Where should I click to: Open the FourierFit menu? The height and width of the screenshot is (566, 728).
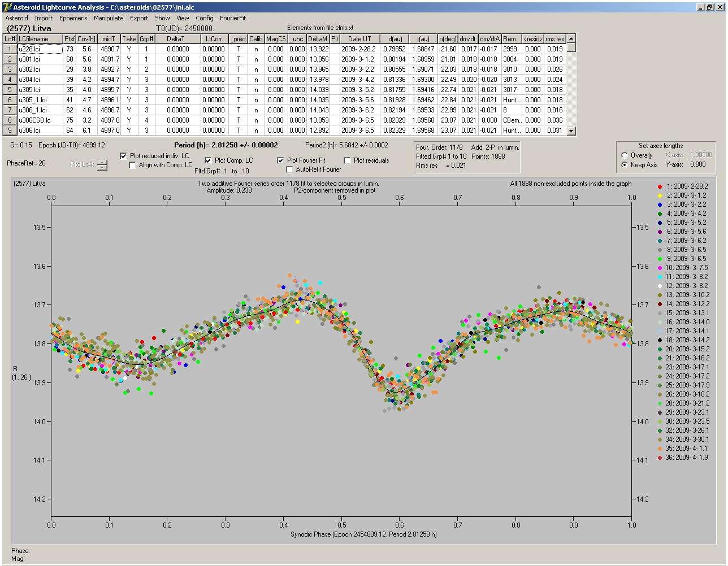pyautogui.click(x=233, y=18)
